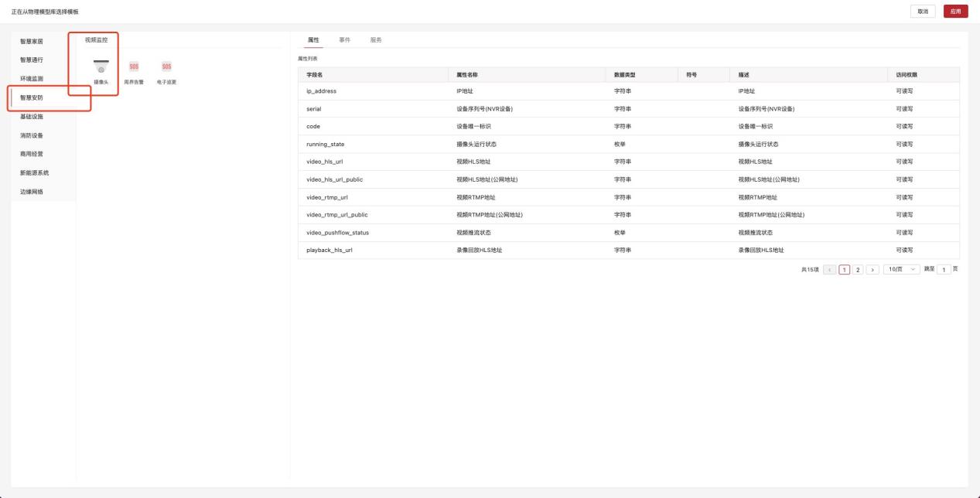This screenshot has height=498, width=980.
Task: Choose the 消防设备 category
Action: (32, 135)
